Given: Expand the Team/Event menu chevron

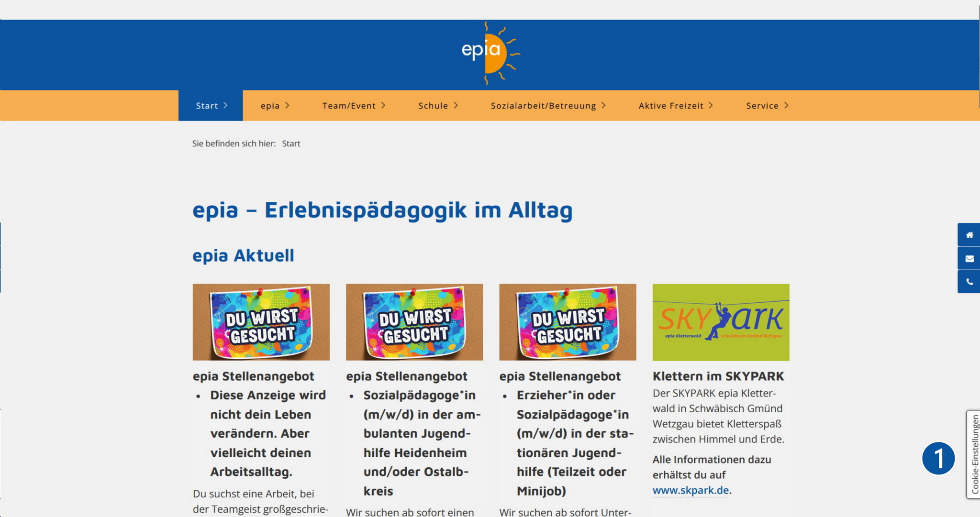Looking at the screenshot, I should click(383, 106).
